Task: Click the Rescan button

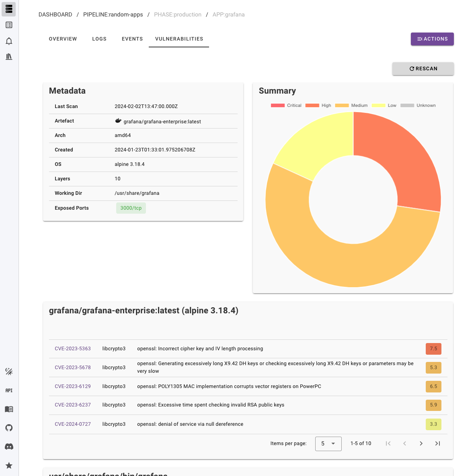Action: [423, 69]
